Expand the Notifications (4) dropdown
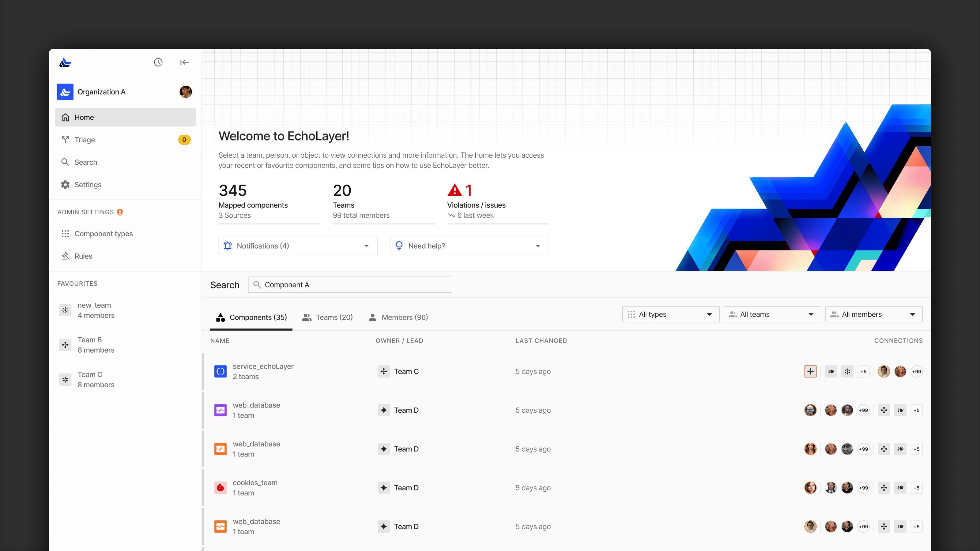The image size is (980, 551). pos(297,246)
